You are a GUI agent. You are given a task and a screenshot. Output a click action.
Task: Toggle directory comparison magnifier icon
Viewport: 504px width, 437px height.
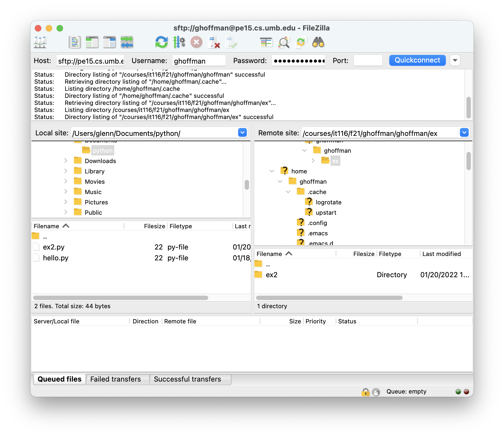(284, 42)
